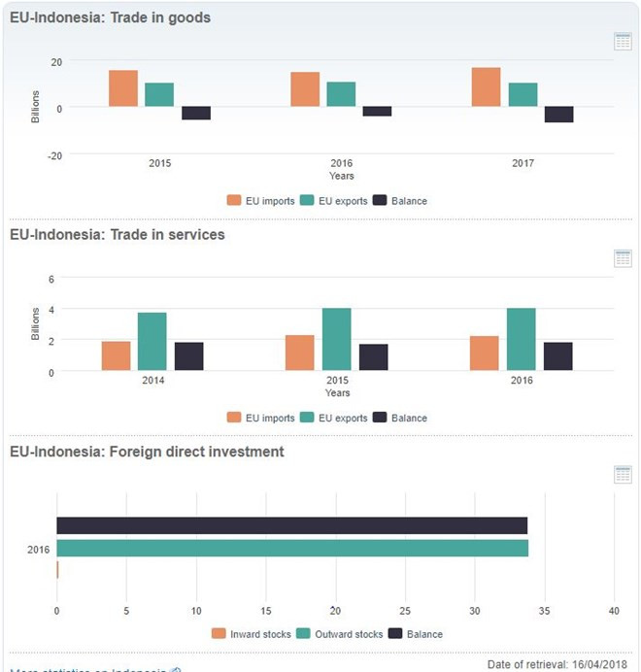Hide Balance series in investment chart legend
Viewport: 641px width, 672px height.
tap(416, 634)
